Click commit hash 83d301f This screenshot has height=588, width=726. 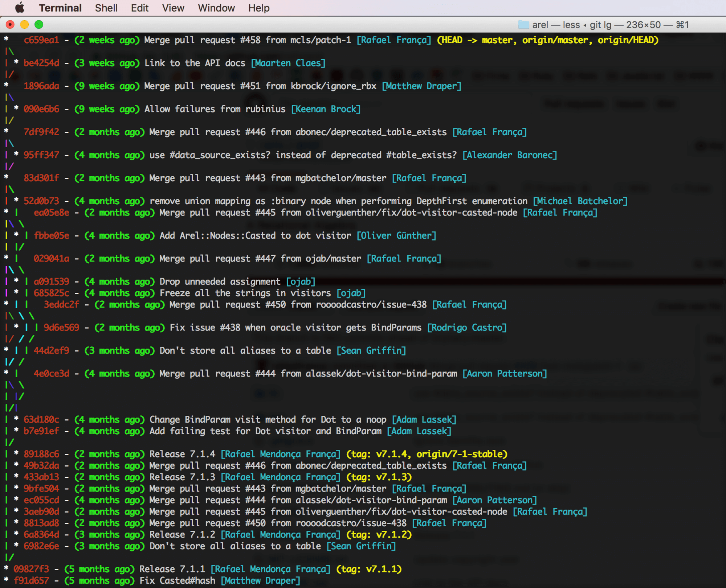point(41,178)
